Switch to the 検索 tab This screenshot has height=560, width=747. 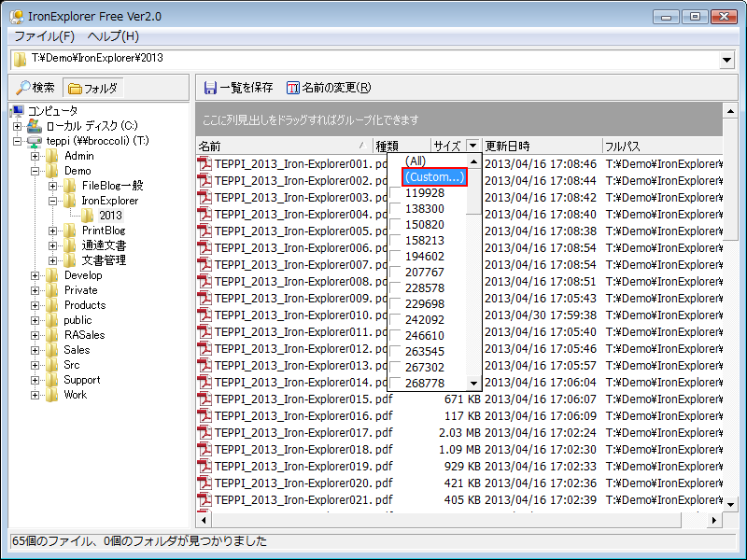(x=36, y=88)
